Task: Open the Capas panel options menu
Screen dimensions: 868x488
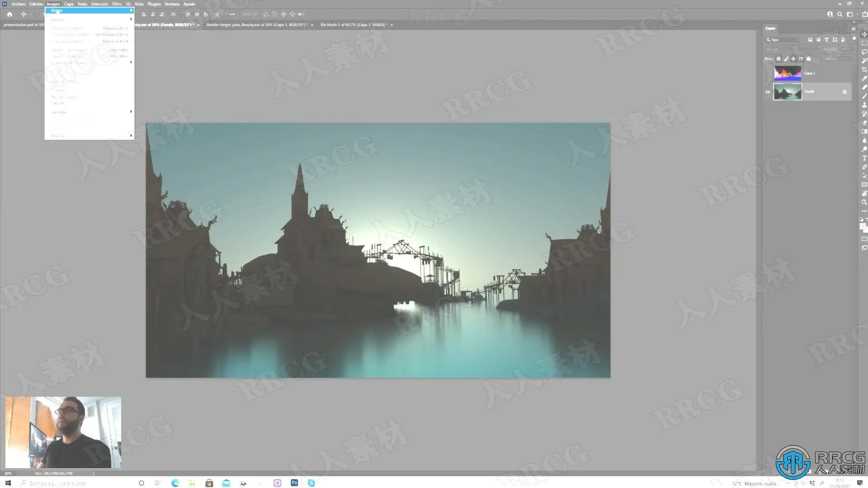Action: point(854,28)
